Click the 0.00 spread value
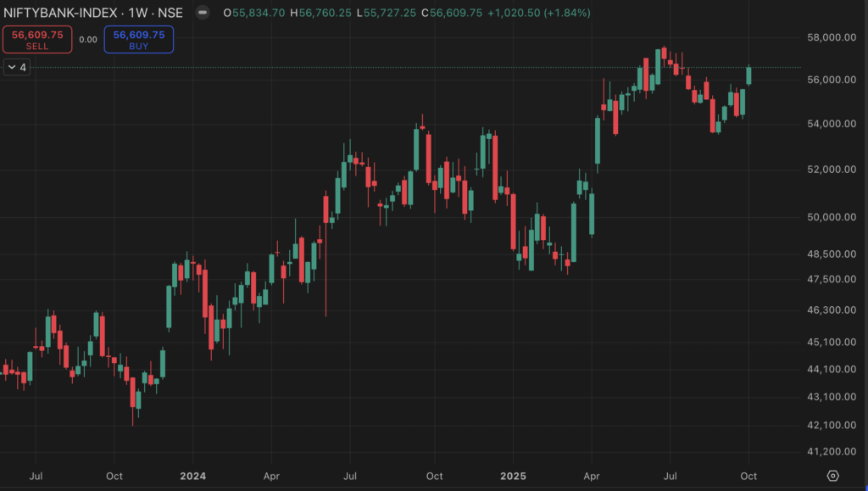 (88, 40)
